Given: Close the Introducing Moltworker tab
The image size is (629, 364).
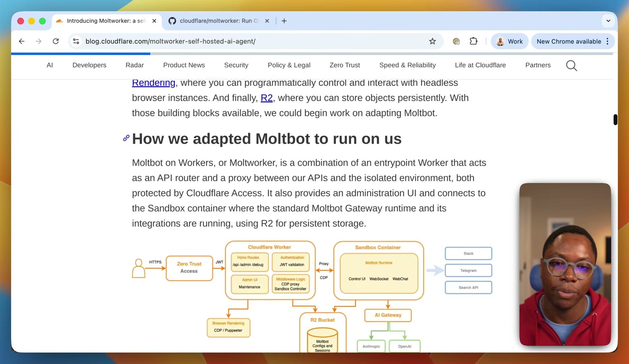Looking at the screenshot, I should click(x=154, y=21).
